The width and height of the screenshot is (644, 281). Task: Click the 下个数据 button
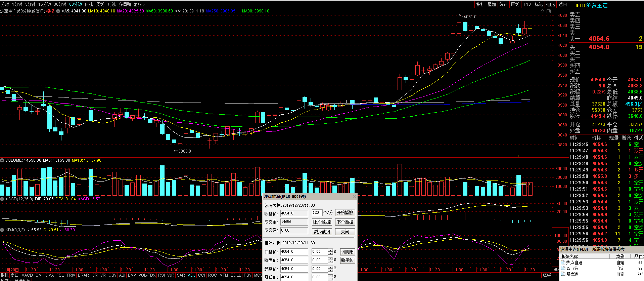(345, 222)
